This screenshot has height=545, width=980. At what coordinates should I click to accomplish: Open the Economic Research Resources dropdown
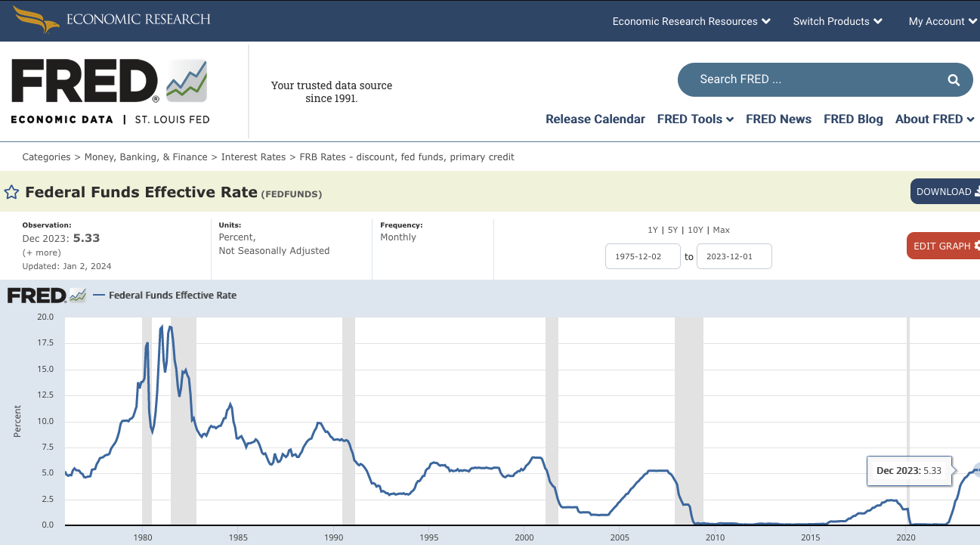pos(691,21)
